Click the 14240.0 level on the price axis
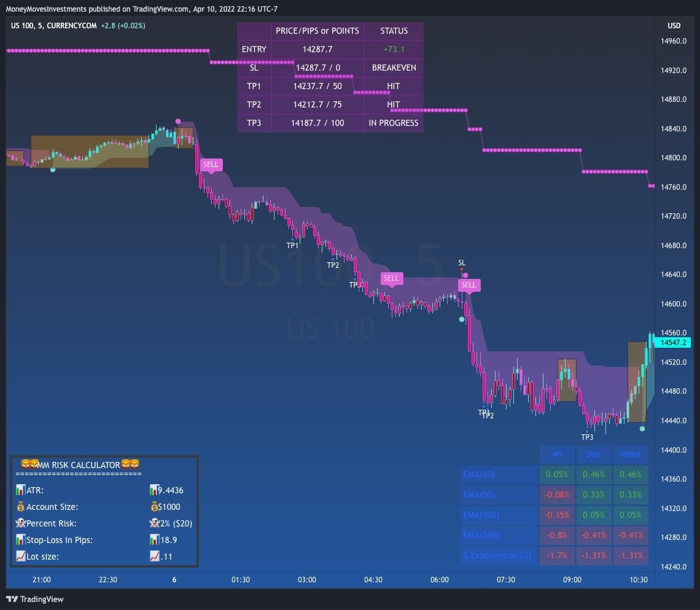Screen dimensions: 700x610 click(x=674, y=566)
